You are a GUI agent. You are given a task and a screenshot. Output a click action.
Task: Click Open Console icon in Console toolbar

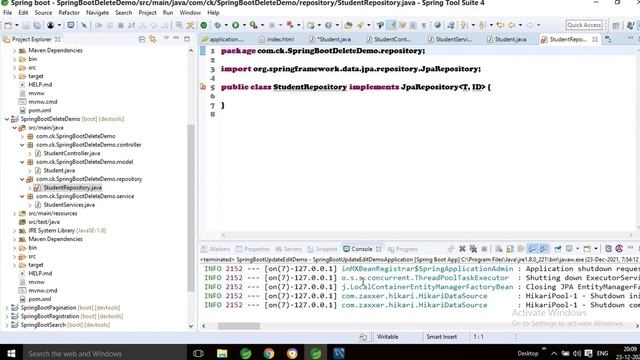click(x=587, y=249)
